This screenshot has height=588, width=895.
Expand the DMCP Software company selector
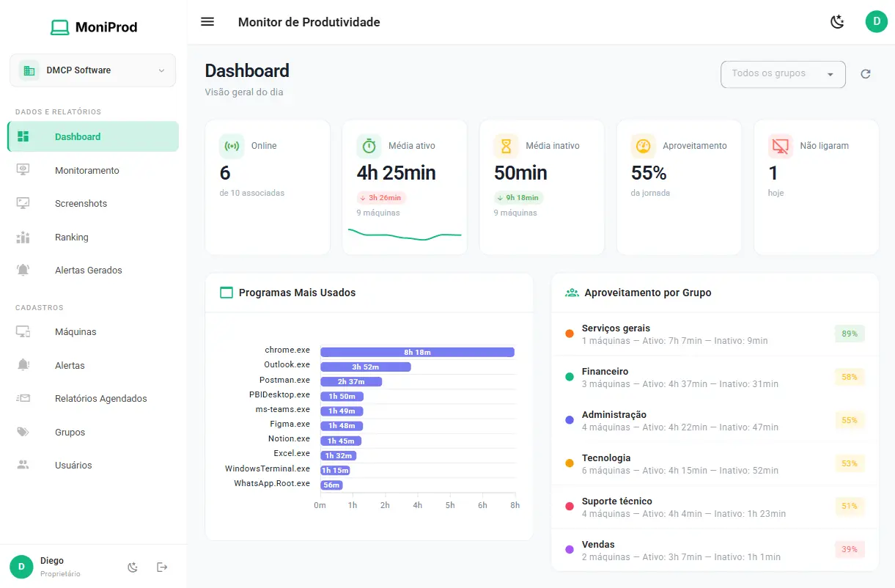pos(92,70)
